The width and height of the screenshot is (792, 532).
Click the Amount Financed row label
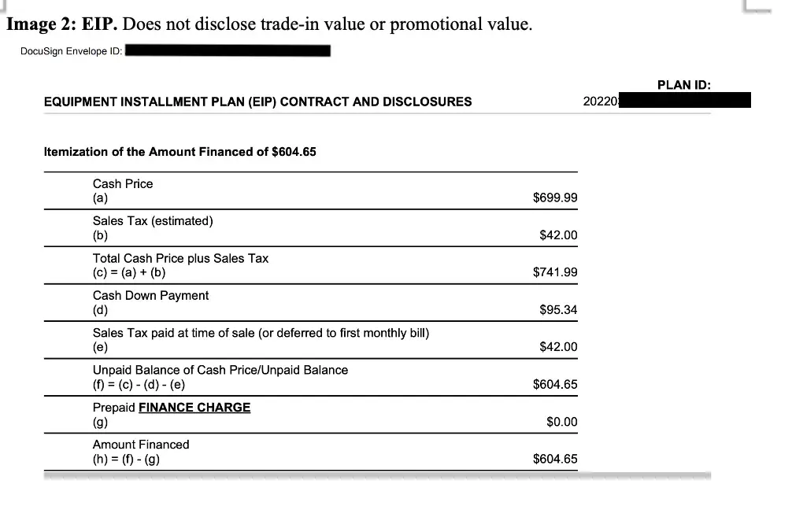click(x=141, y=445)
